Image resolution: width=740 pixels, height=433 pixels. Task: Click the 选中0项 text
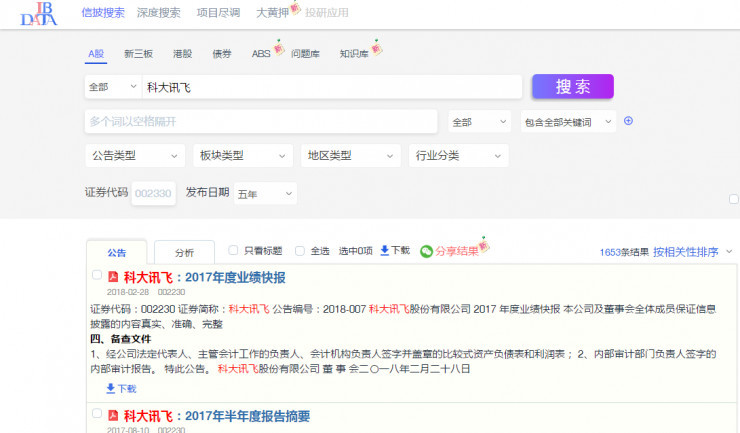[x=355, y=251]
